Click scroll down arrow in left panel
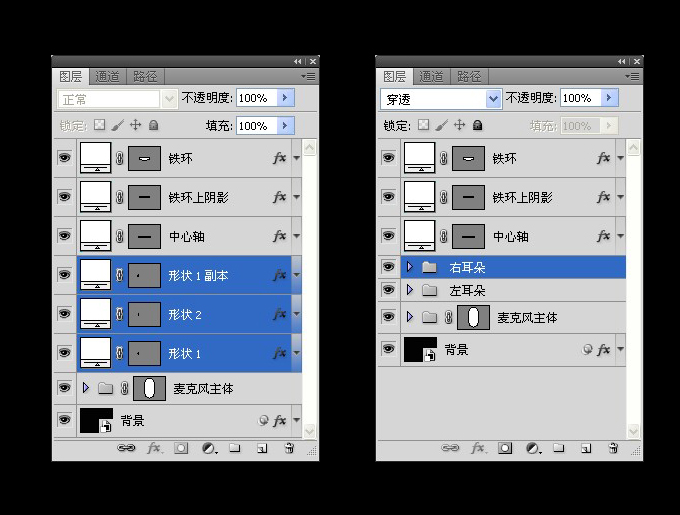This screenshot has width=680, height=515. (310, 431)
